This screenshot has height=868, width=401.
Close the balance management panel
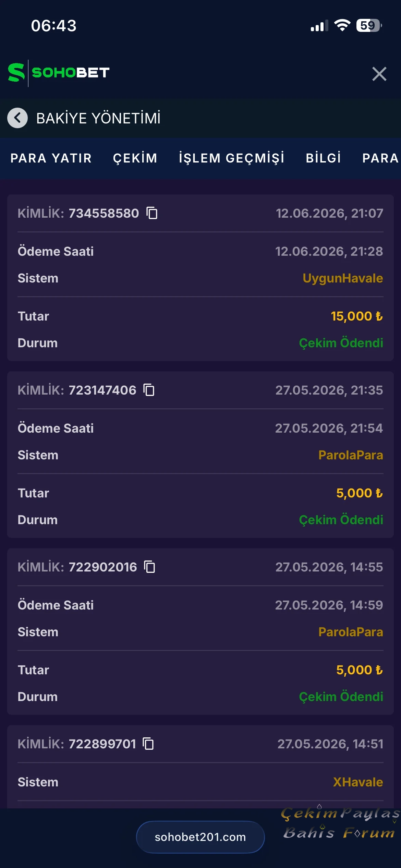pos(379,74)
